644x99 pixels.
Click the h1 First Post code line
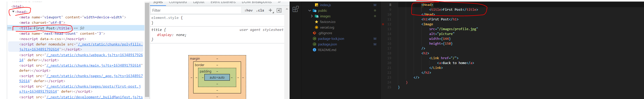pos(440,19)
